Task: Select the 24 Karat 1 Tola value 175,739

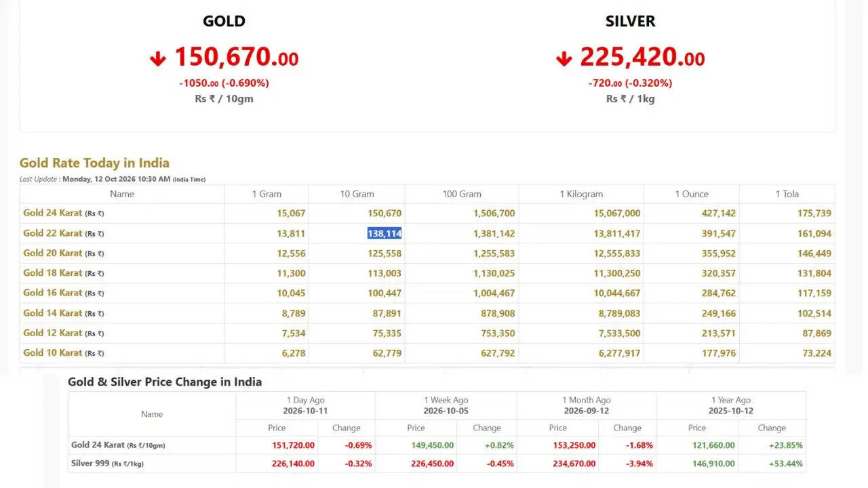Action: [814, 213]
